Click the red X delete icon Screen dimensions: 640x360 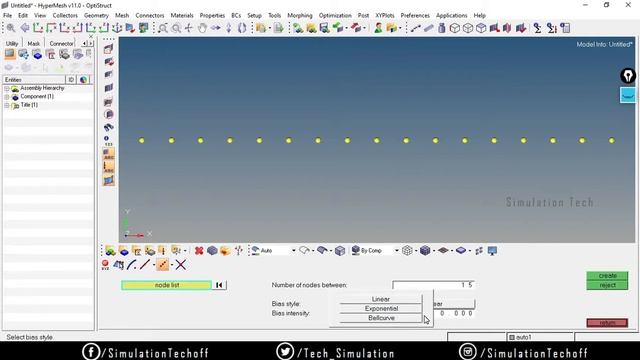point(199,251)
